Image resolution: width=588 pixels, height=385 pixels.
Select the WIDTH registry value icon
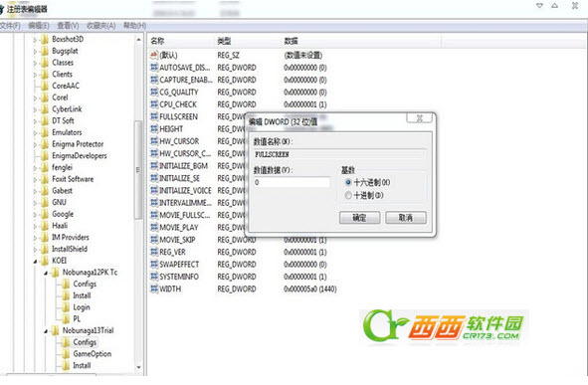click(154, 289)
